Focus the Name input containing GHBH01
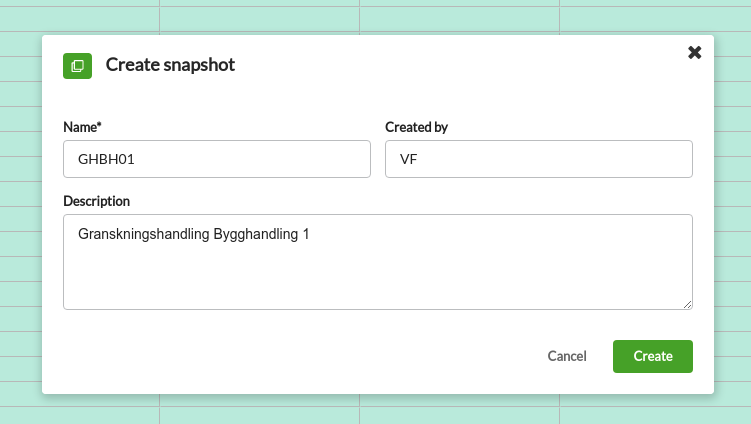This screenshot has width=751, height=424. tap(216, 159)
